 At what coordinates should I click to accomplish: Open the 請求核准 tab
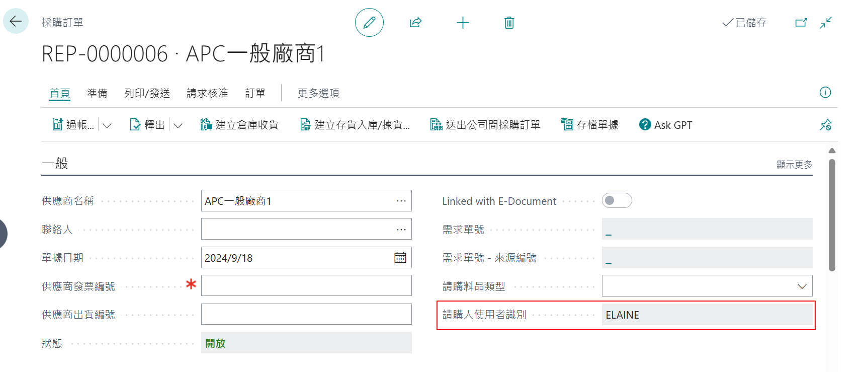point(207,93)
